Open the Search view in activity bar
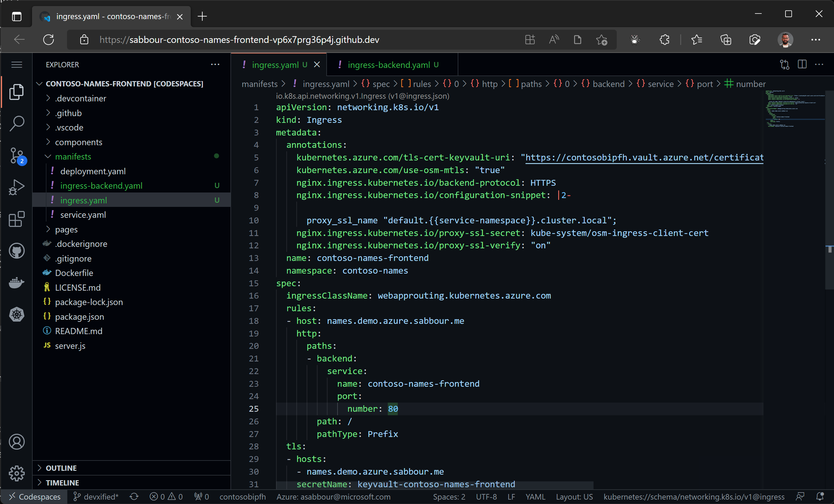Screen dimensions: 834x504 tap(16, 123)
